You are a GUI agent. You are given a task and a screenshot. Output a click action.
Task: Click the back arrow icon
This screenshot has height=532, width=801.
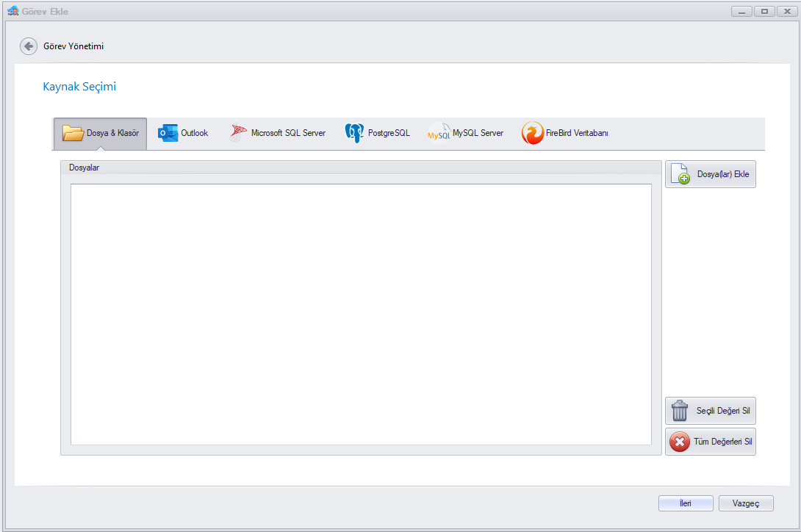[28, 46]
